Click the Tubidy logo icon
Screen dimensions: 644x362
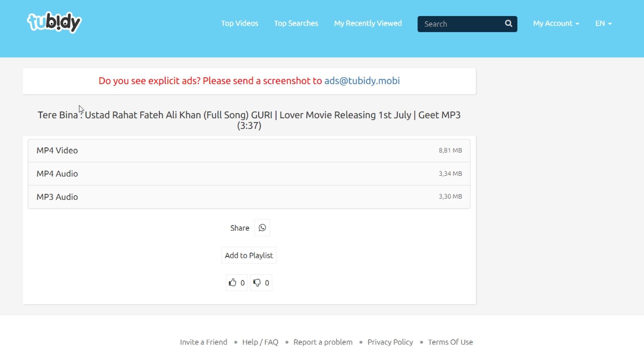(54, 23)
